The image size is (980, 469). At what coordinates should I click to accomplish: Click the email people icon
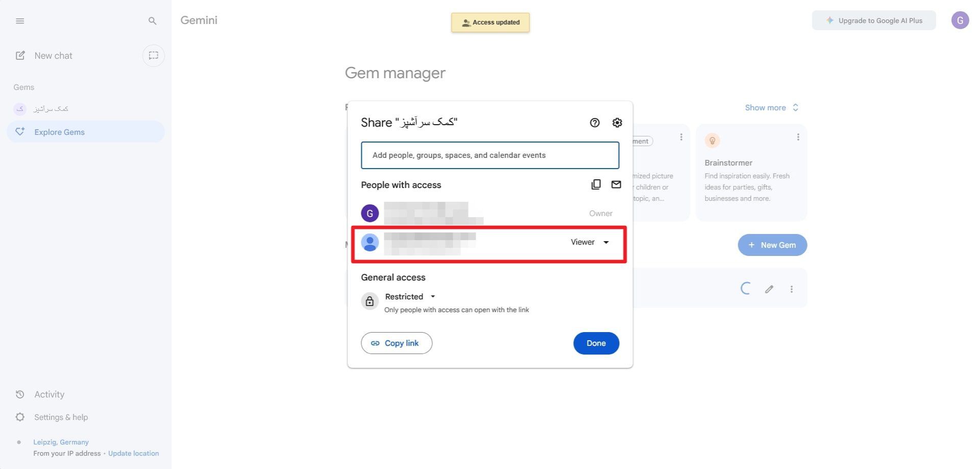coord(616,184)
